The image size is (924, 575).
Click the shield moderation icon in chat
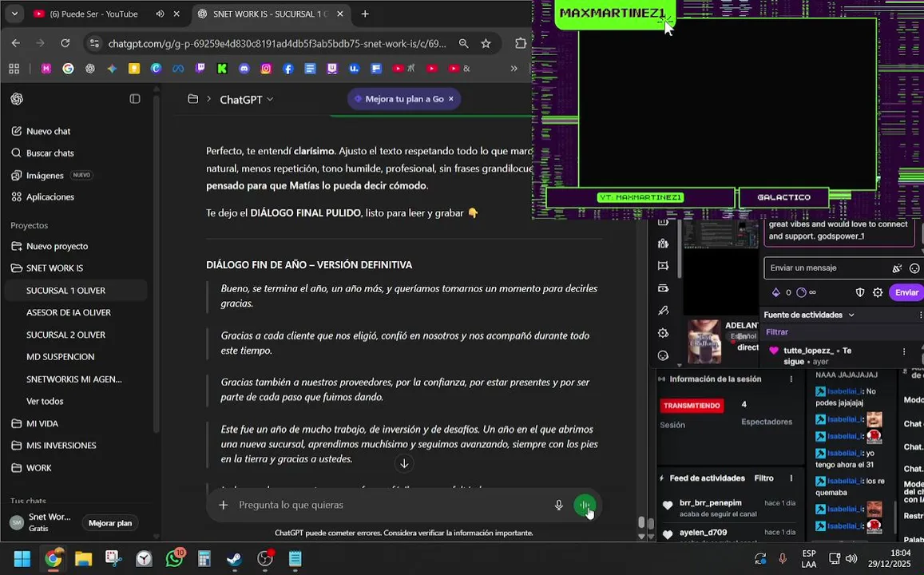tap(860, 292)
